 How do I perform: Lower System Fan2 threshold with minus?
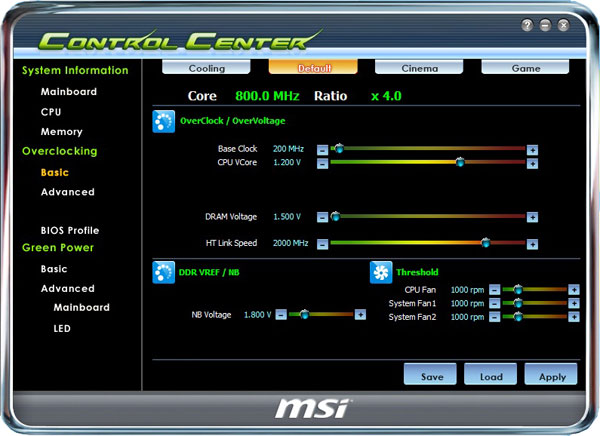pyautogui.click(x=495, y=317)
